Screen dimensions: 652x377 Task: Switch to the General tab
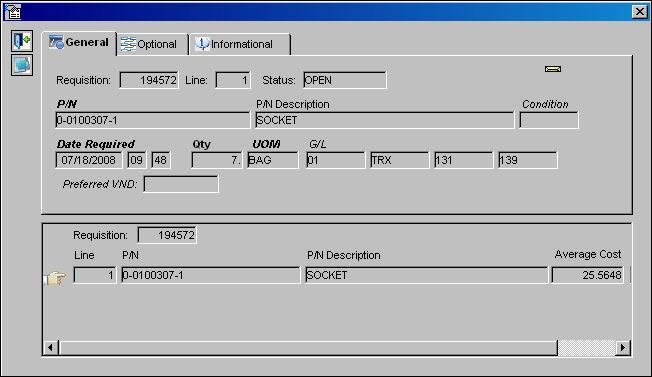click(x=79, y=43)
